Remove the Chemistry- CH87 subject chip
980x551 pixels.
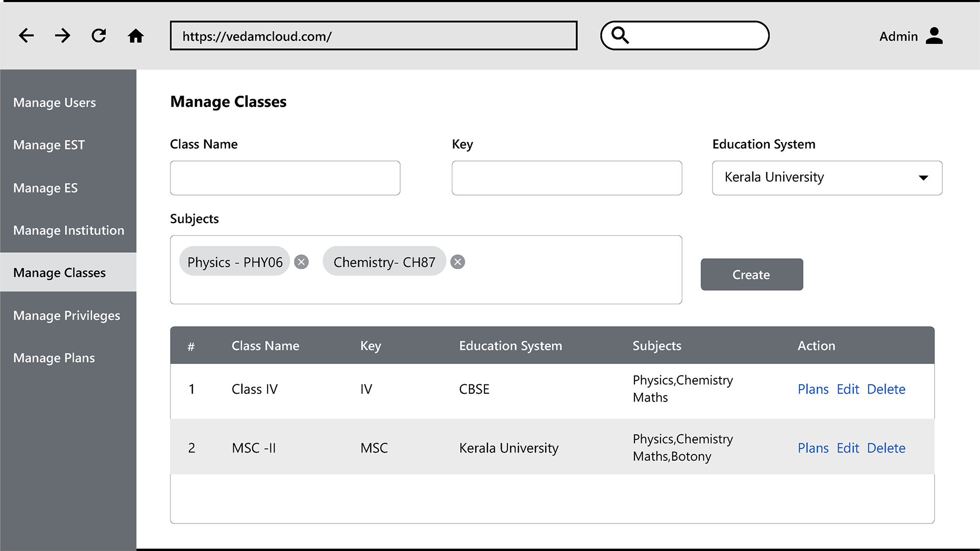tap(458, 262)
